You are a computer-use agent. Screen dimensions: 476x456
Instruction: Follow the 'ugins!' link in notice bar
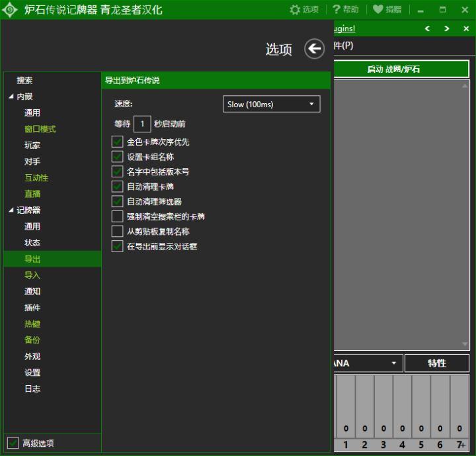(344, 28)
